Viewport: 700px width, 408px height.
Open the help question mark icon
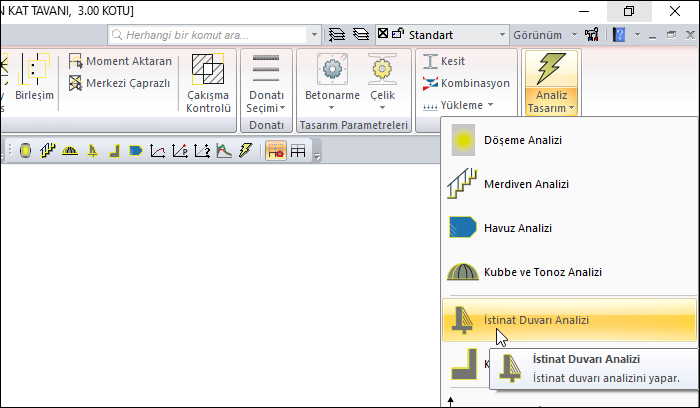tap(619, 35)
